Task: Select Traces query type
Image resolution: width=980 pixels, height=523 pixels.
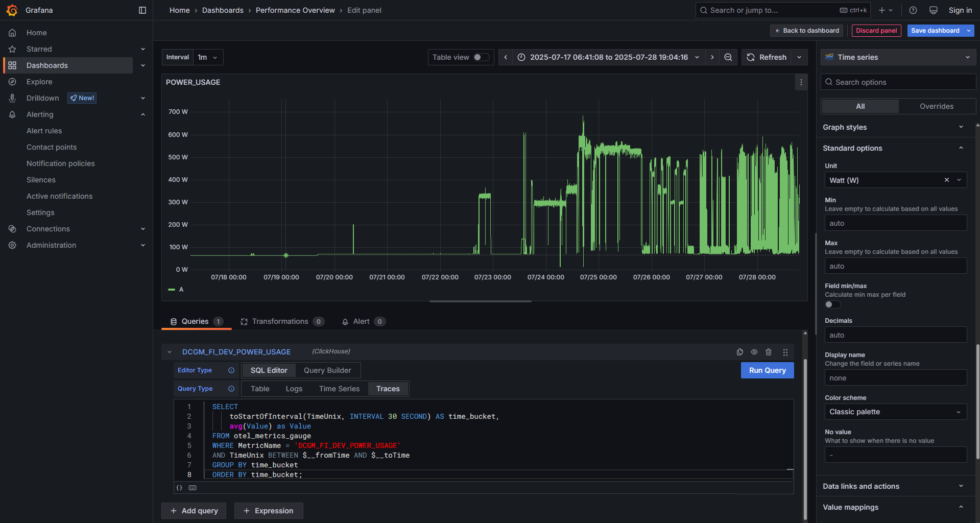Action: click(x=388, y=389)
